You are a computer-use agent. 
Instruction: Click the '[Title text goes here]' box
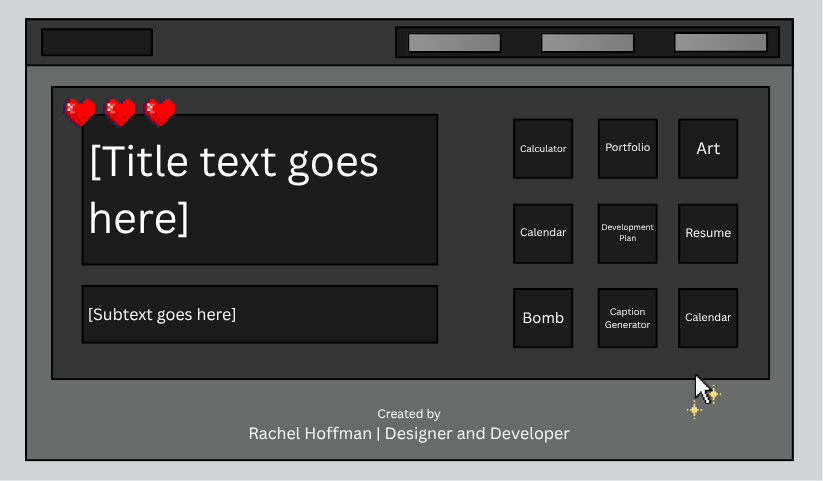(x=259, y=190)
